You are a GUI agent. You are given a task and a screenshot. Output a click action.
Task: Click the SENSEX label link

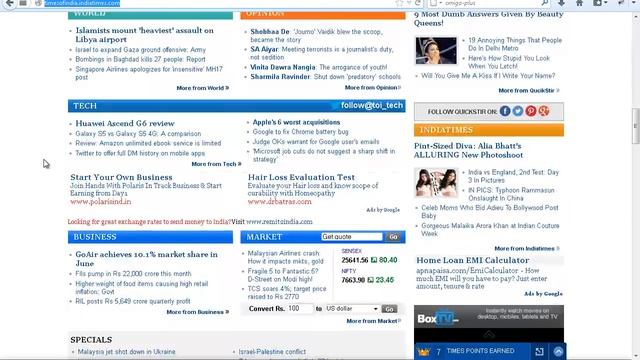351,251
